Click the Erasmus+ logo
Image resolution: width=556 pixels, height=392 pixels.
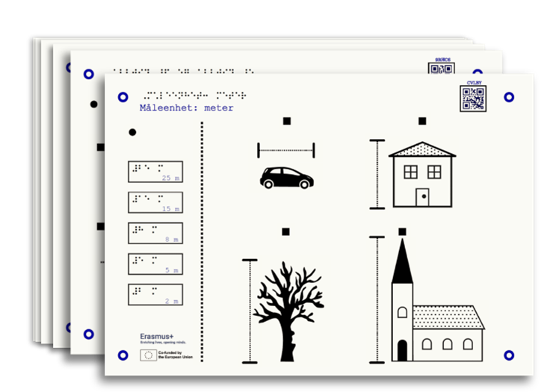pos(163,338)
